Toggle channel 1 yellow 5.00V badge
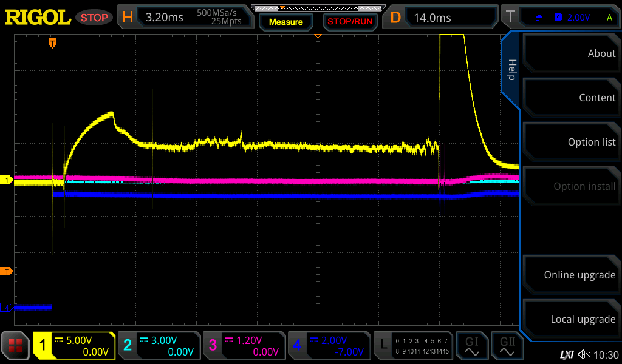Viewport: 622px width, 364px height. [x=74, y=346]
